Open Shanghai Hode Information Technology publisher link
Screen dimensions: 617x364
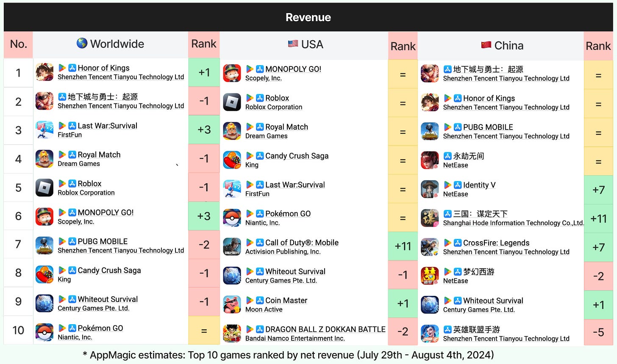click(x=514, y=223)
